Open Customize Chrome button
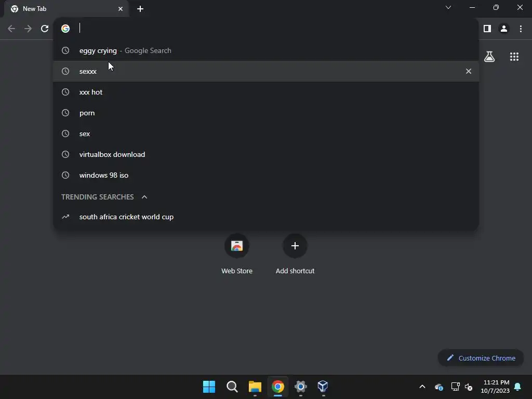Screen dimensions: 532x399 [x=481, y=358]
